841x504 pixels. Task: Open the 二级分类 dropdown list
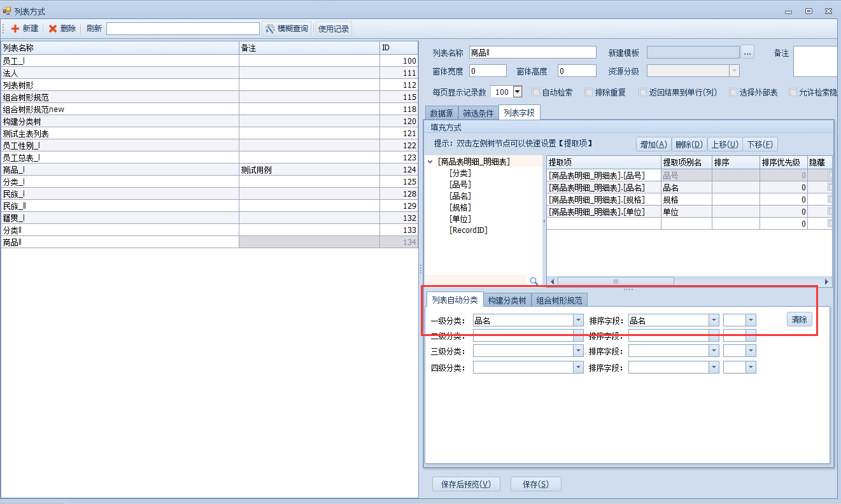[578, 336]
